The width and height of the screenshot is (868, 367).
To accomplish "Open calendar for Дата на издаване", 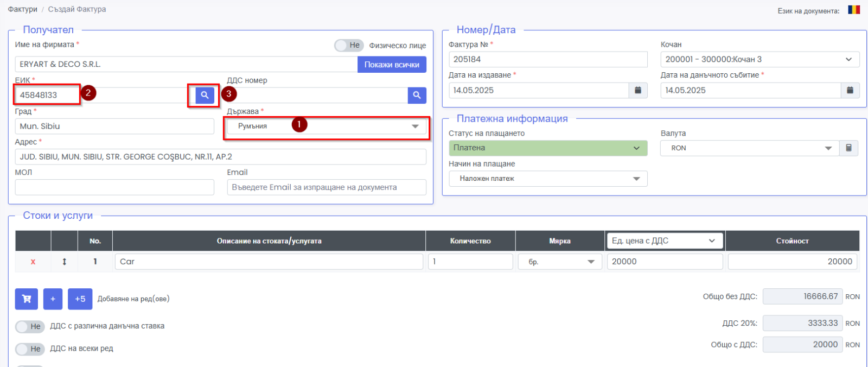I will point(638,90).
